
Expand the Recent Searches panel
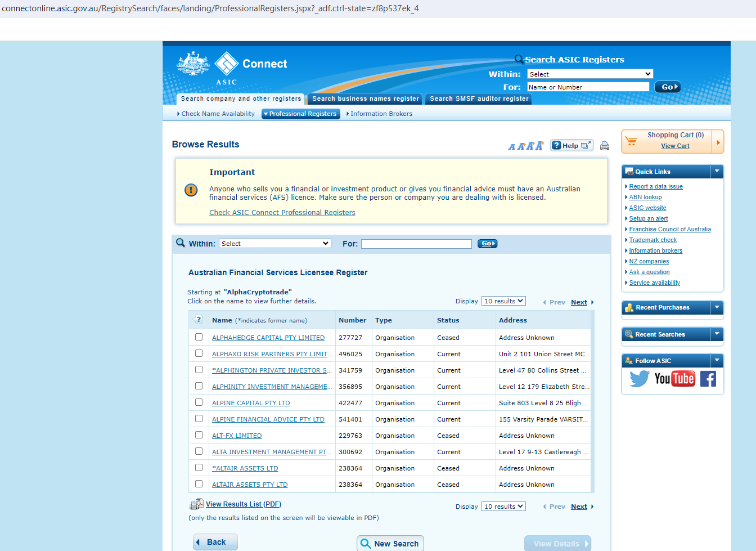717,334
